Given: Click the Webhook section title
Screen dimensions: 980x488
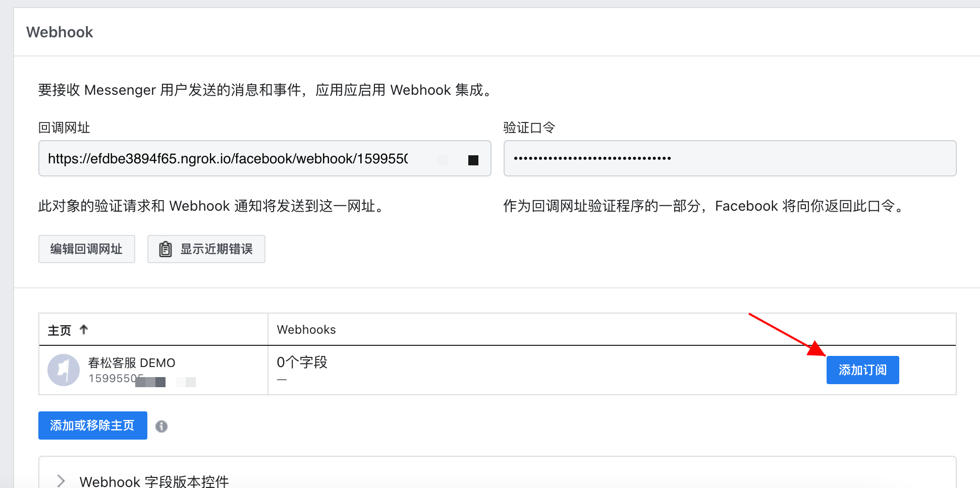Looking at the screenshot, I should [60, 32].
